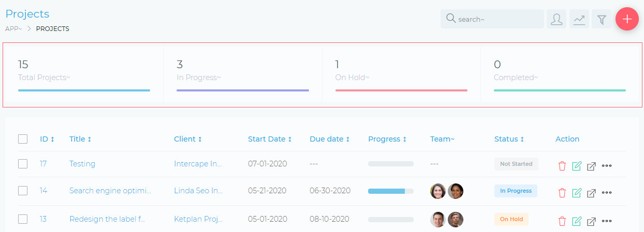Expand three-dot menu for project 14

coord(607,193)
